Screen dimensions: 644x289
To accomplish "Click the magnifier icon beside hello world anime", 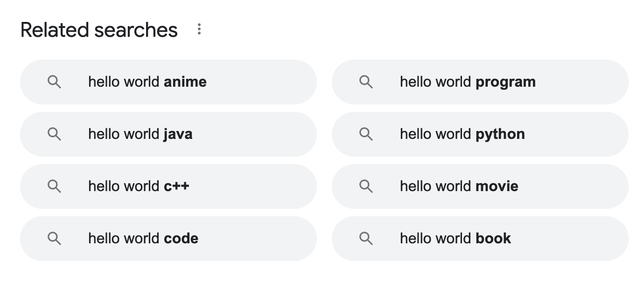I will [55, 83].
